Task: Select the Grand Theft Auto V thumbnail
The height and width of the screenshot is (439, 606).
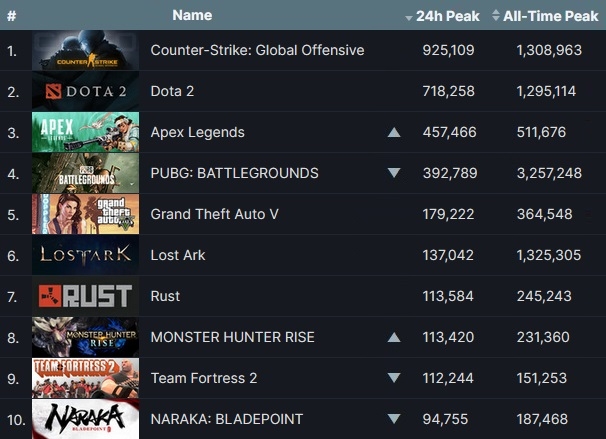Action: point(85,214)
